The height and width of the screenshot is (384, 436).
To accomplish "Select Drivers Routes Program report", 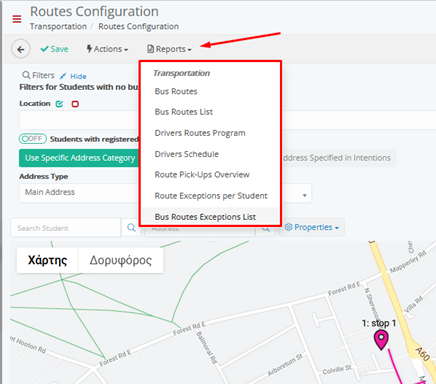I will (200, 133).
